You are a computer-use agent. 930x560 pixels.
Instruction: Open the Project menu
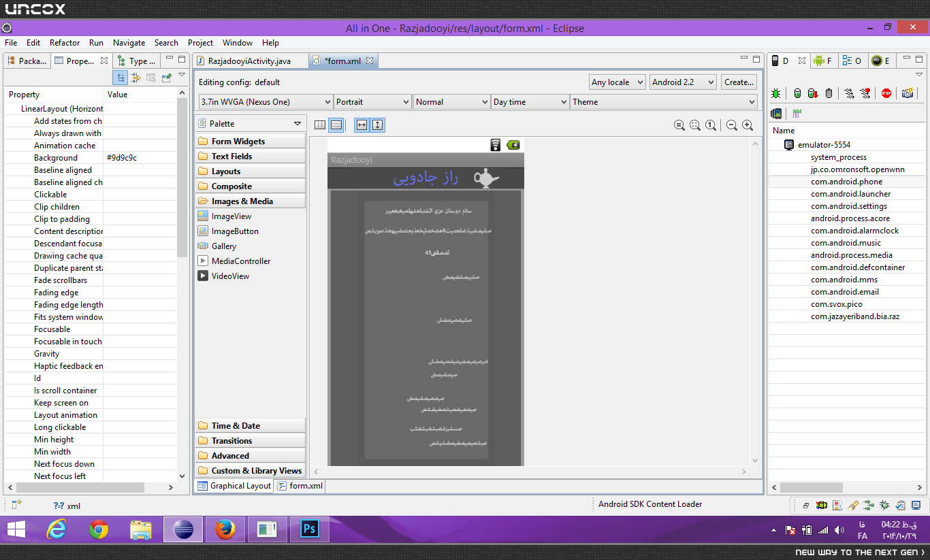tap(200, 42)
